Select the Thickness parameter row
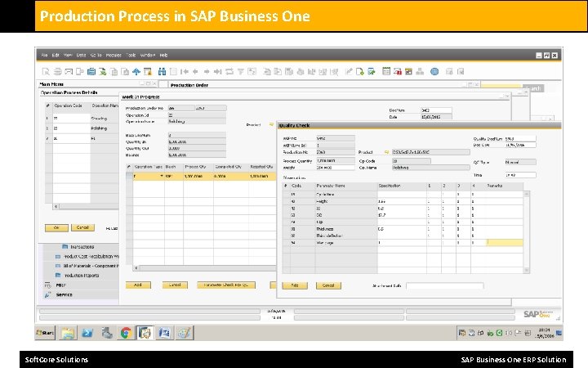 pos(403,229)
